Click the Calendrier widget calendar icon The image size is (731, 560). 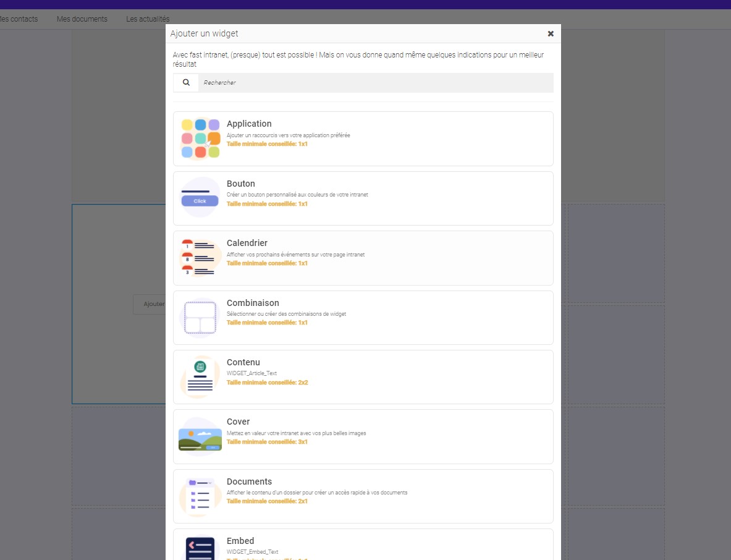200,258
